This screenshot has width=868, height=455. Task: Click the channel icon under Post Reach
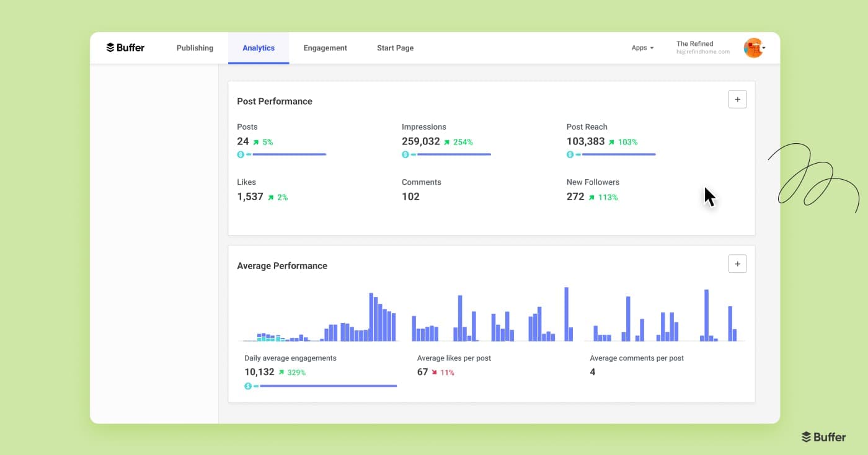click(570, 154)
